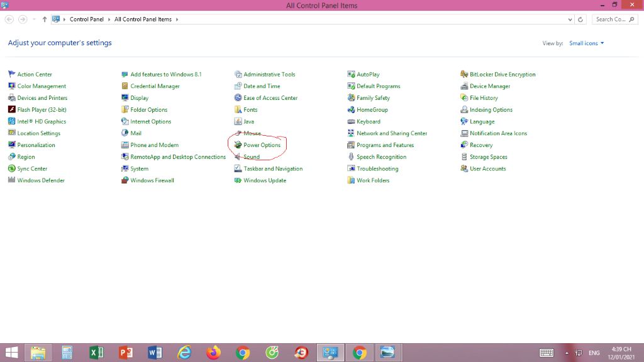Open Windows Defender icon
This screenshot has height=362, width=644.
tap(11, 180)
